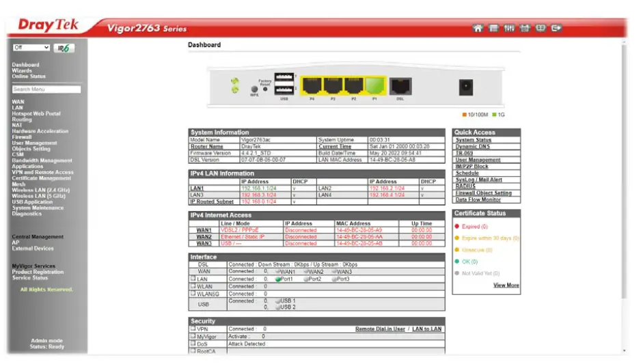Image resolution: width=643 pixels, height=364 pixels.
Task: Open Online Status in sidebar
Action: click(29, 76)
